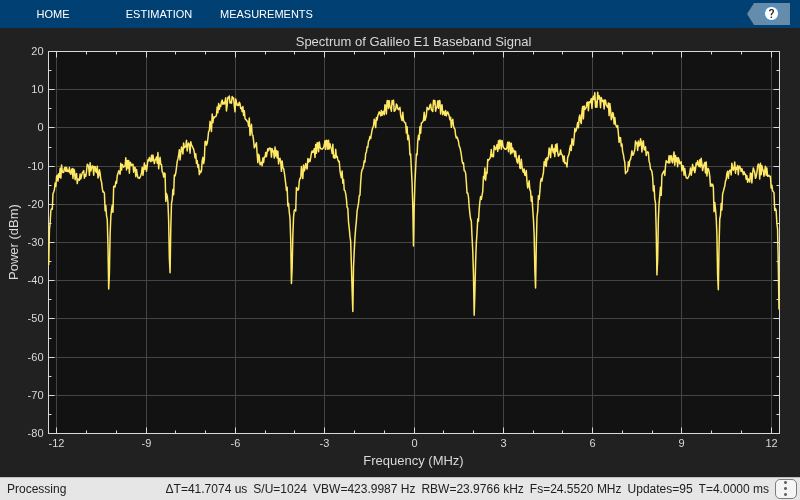The width and height of the screenshot is (800, 500).
Task: Select the 'Power (dBm)' y-axis label
Action: (14, 242)
